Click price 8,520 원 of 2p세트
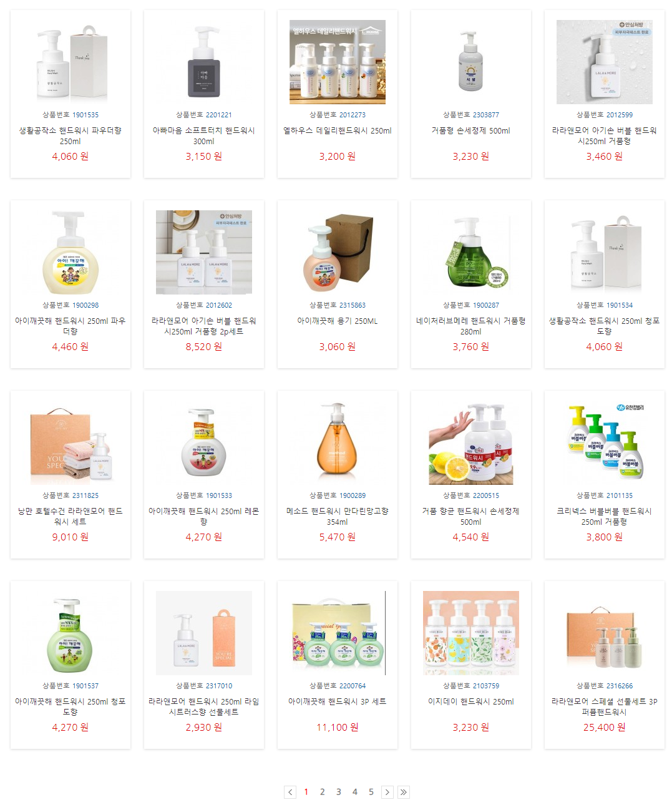 point(204,347)
